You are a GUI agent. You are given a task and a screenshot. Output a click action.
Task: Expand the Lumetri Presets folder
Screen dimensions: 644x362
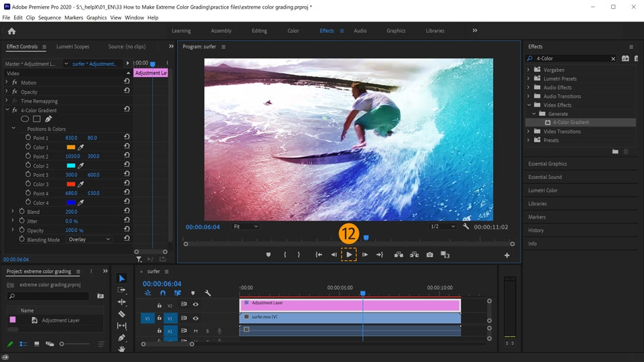(x=528, y=78)
